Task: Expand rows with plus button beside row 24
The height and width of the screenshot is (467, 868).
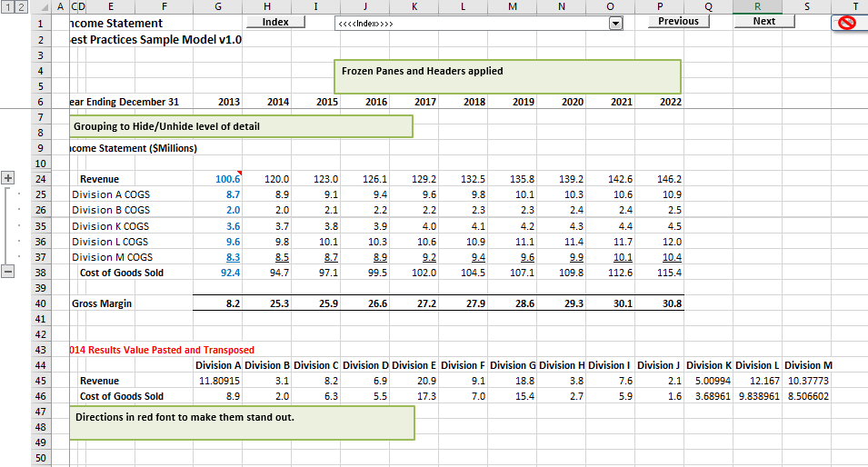Action: pos(9,178)
